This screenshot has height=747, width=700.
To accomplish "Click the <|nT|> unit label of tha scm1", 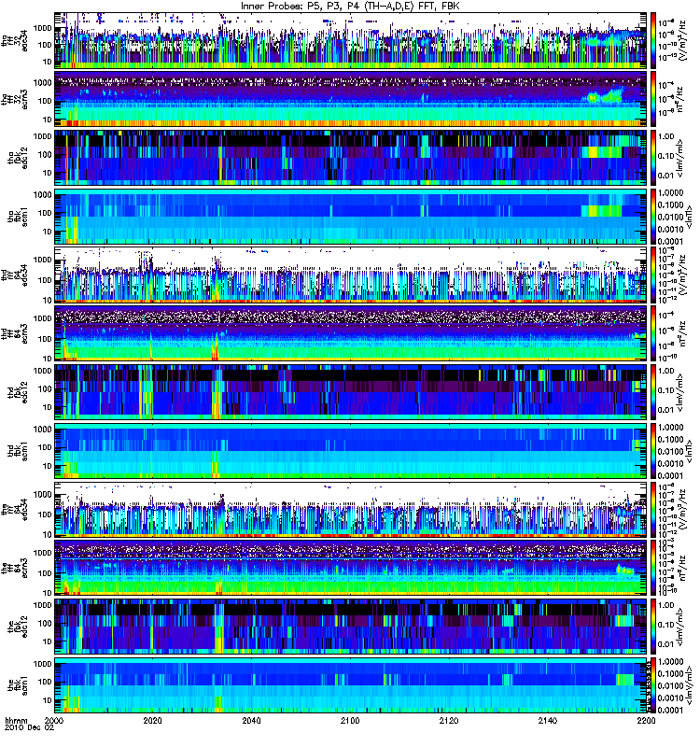I will pyautogui.click(x=689, y=217).
